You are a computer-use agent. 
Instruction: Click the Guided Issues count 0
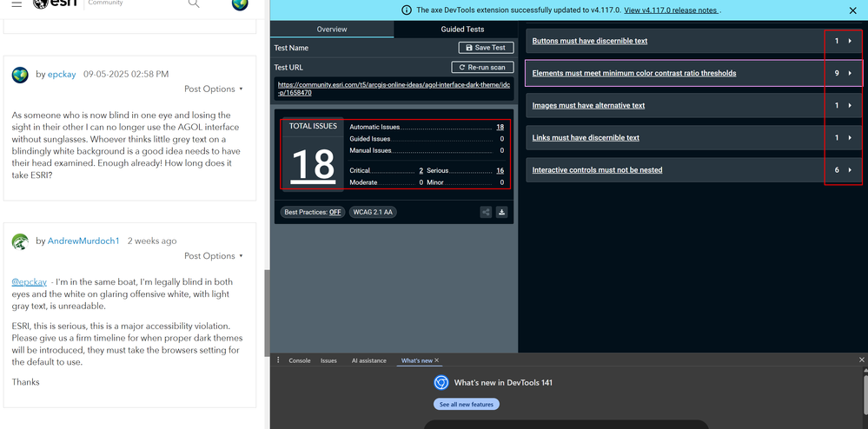click(x=501, y=139)
